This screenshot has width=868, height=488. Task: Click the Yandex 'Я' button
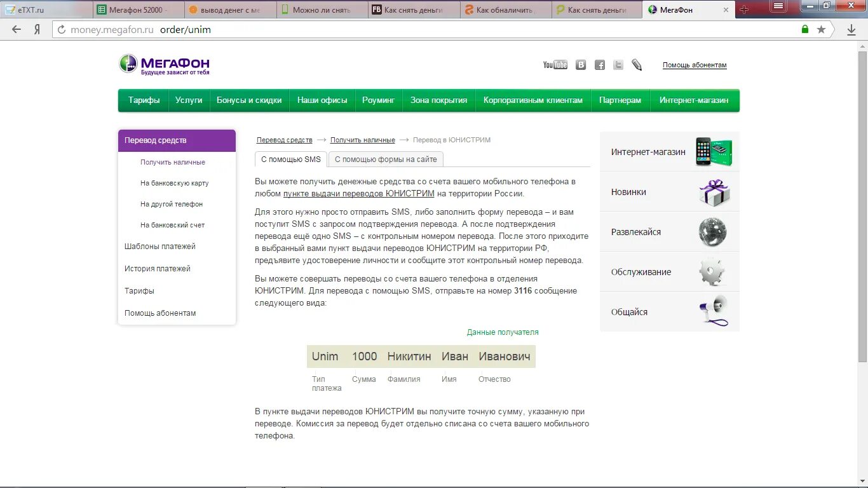[37, 29]
